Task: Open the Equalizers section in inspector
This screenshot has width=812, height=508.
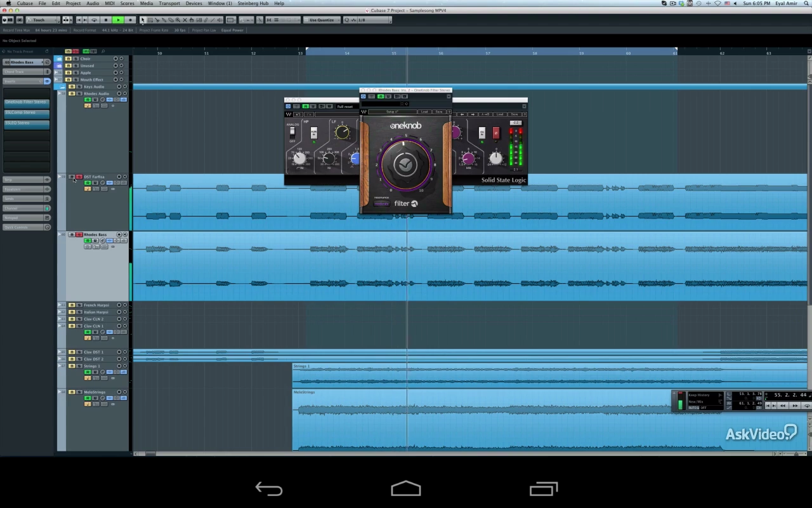Action: (x=25, y=189)
